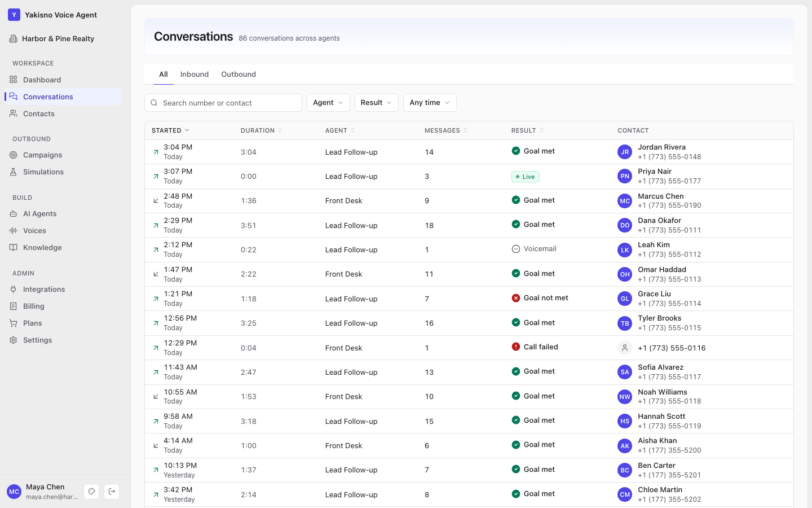Open the Agent filter dropdown
The height and width of the screenshot is (508, 812).
pyautogui.click(x=328, y=103)
